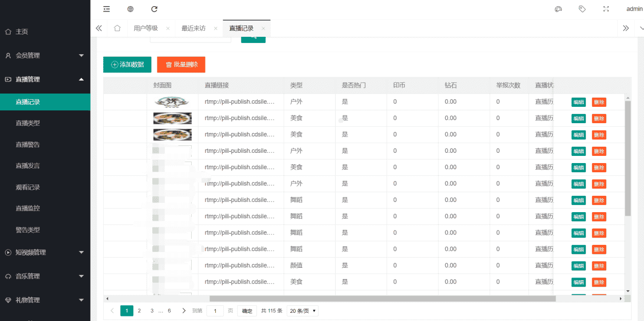644x321 pixels.
Task: Expand the 短视频管理 sidebar menu
Action: tap(45, 252)
